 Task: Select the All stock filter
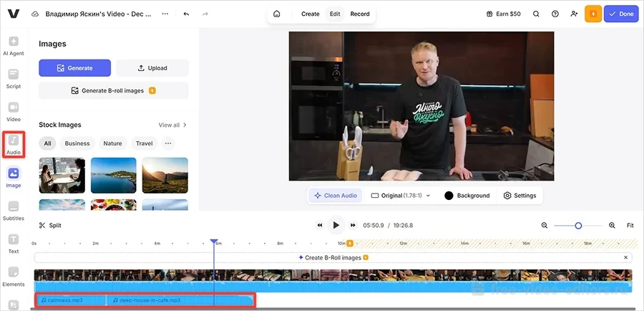48,143
